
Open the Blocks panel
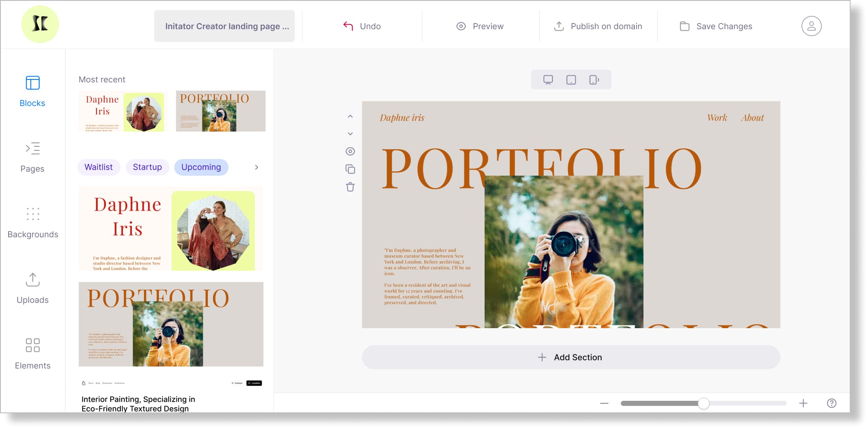coord(32,91)
